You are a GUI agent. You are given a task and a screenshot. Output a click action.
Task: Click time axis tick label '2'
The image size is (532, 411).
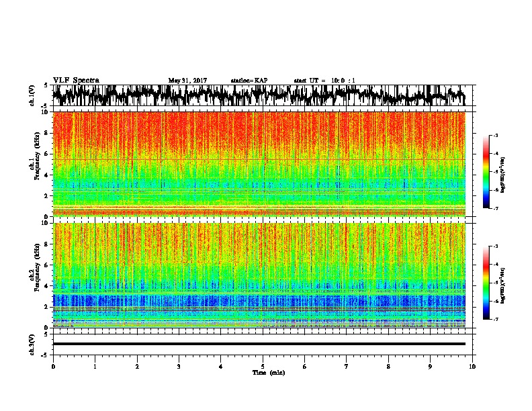click(137, 367)
